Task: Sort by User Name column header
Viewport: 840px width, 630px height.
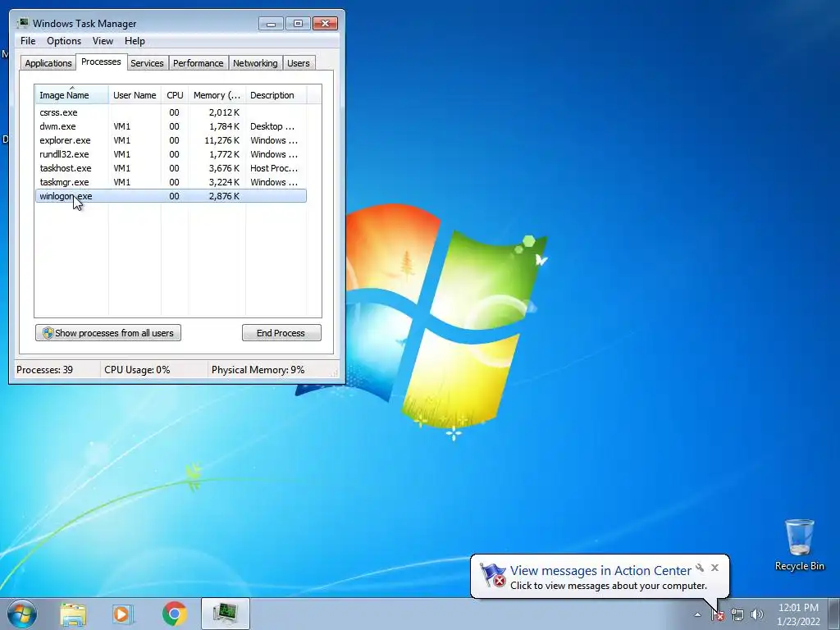Action: coord(135,95)
